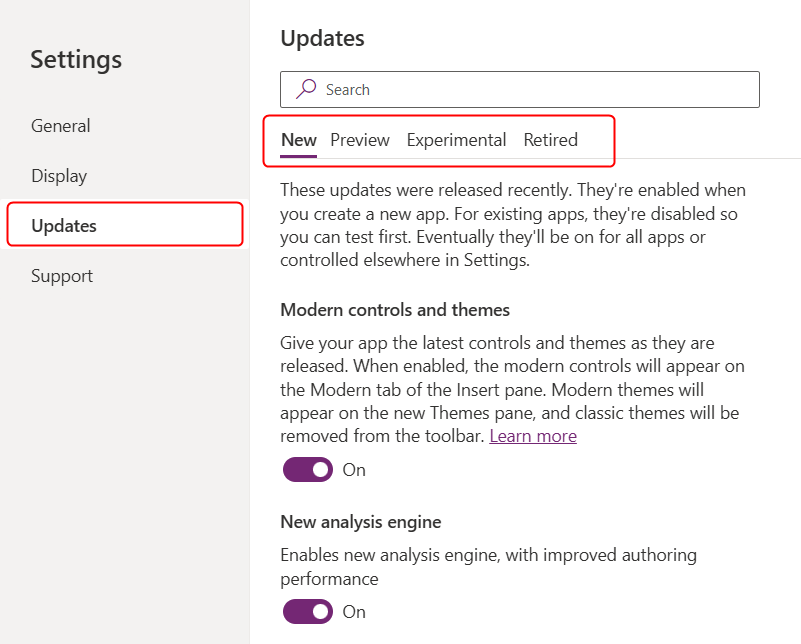Image resolution: width=801 pixels, height=644 pixels.
Task: Follow the Learn more link
Action: click(533, 436)
